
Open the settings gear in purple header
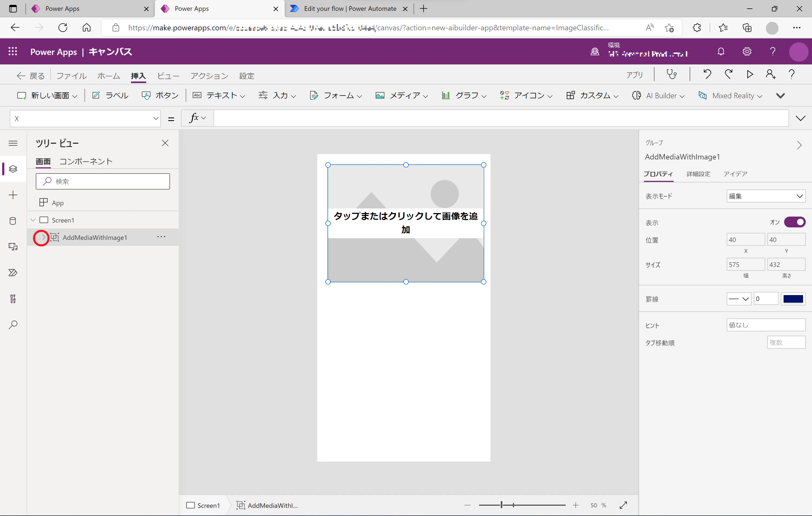747,52
